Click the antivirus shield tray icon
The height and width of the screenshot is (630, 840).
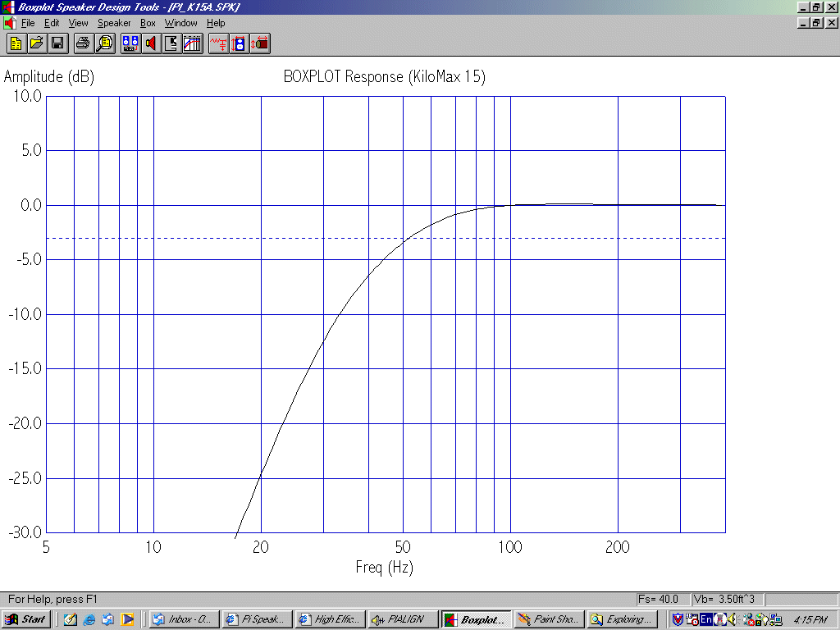[678, 619]
